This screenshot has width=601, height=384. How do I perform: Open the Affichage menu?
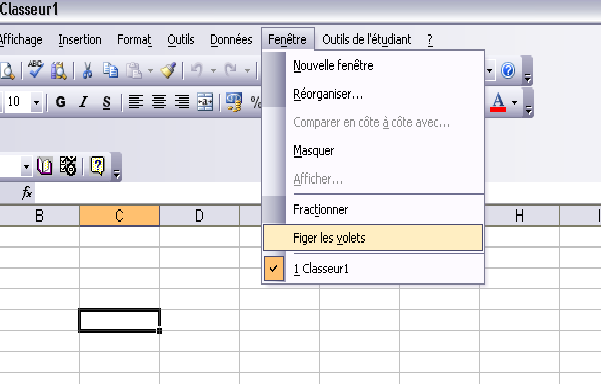click(x=21, y=39)
